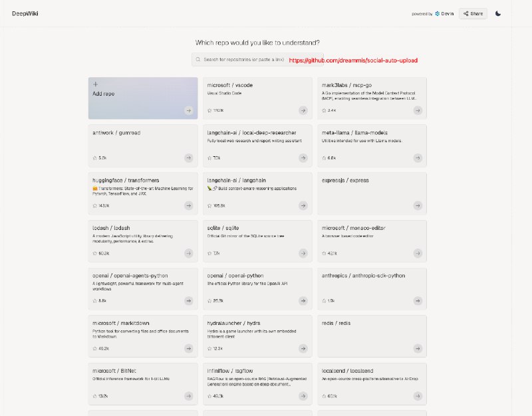532x416 pixels.
Task: Select anthropics / anthropic-sdk-python title
Action: coord(363,276)
